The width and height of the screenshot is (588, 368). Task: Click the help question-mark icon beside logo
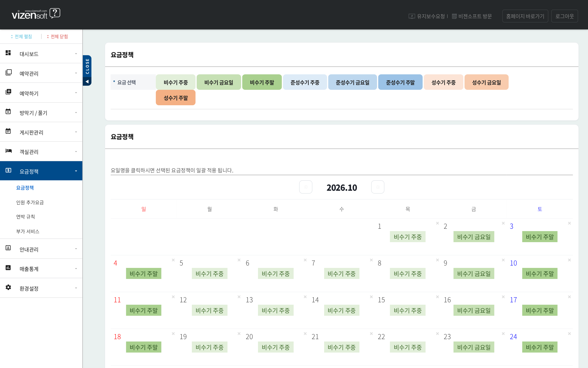[x=55, y=13]
